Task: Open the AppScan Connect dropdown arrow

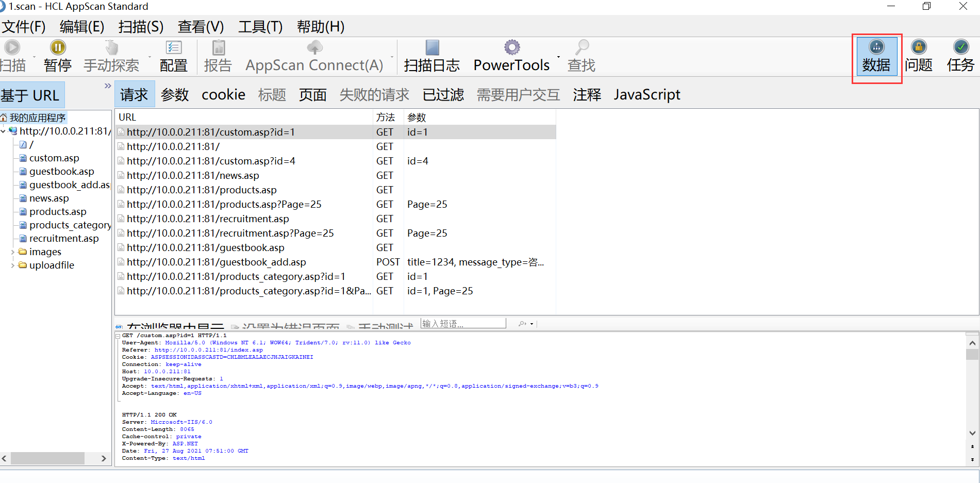Action: [x=392, y=57]
